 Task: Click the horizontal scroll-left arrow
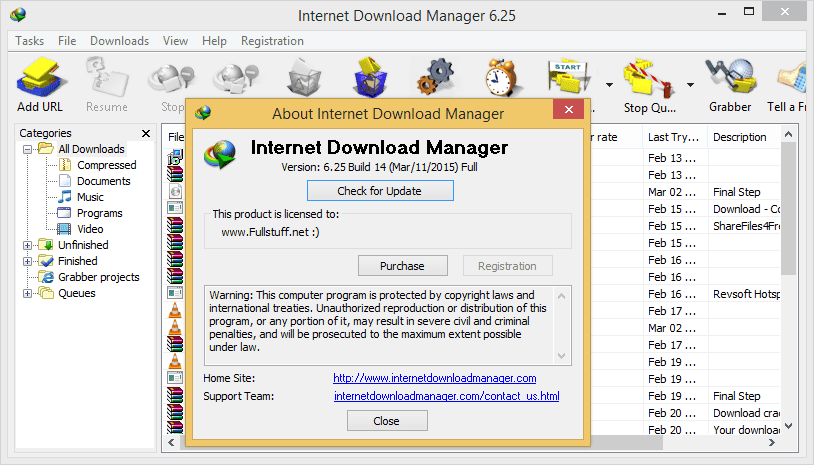(171, 443)
